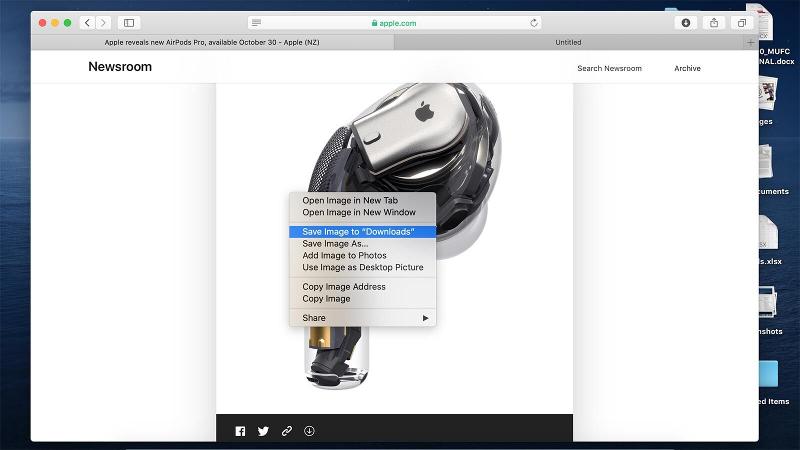
Task: Open the Share toolbar button
Action: pyautogui.click(x=714, y=22)
